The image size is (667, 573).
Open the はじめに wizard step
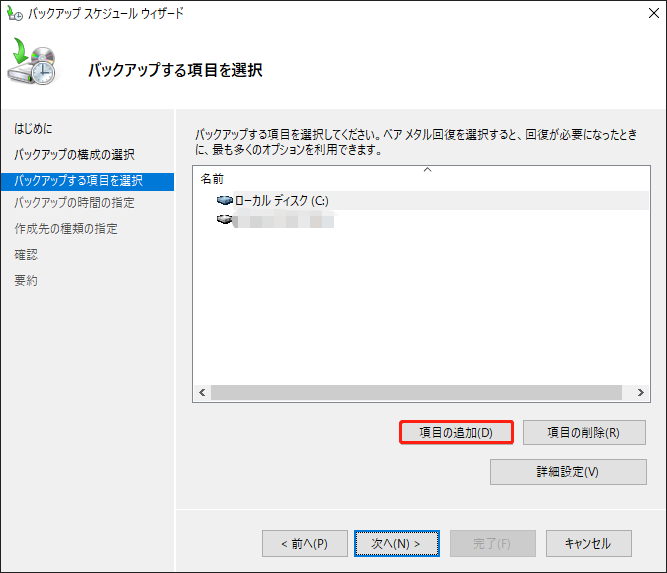point(33,128)
